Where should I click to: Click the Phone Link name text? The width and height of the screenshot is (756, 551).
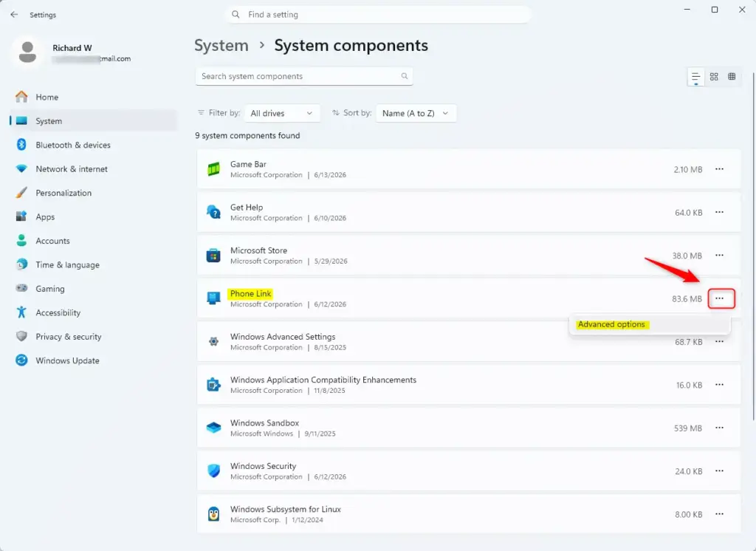tap(250, 293)
